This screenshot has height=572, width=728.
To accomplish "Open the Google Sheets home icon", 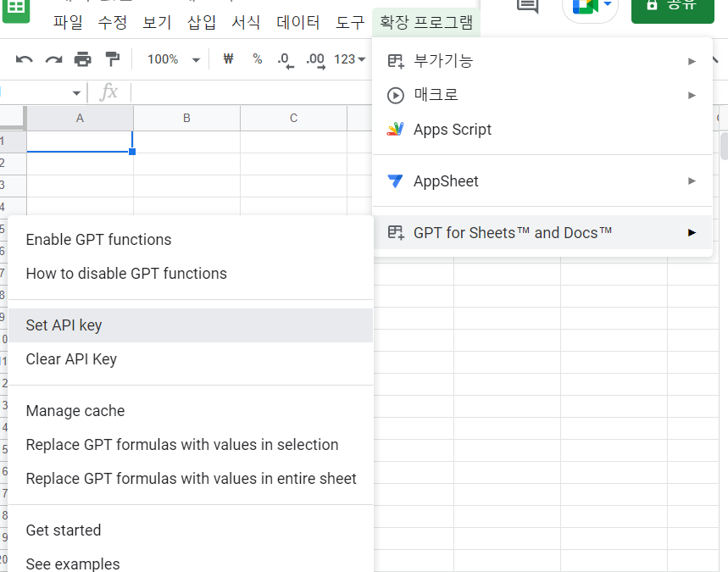I will pos(16,9).
